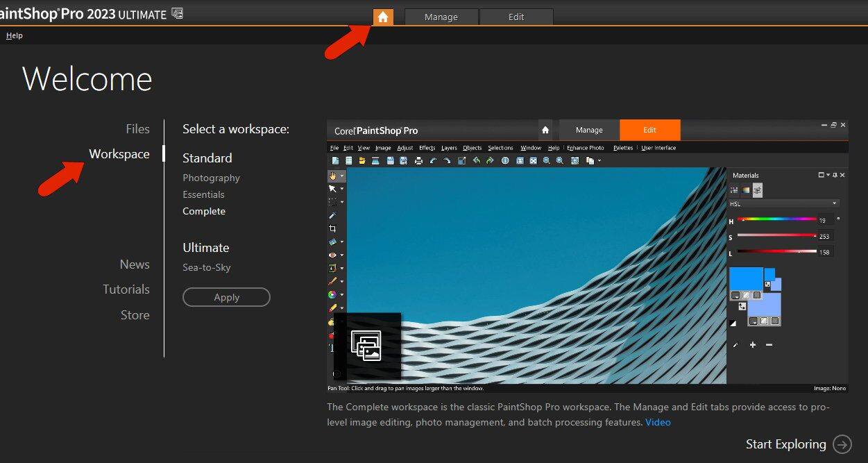Screen dimensions: 868x463
Task: Click Enhance Photo in the preview menu bar
Action: (x=585, y=148)
